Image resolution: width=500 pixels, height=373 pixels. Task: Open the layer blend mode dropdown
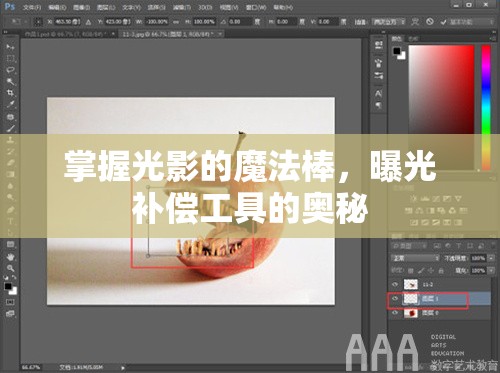[415, 258]
